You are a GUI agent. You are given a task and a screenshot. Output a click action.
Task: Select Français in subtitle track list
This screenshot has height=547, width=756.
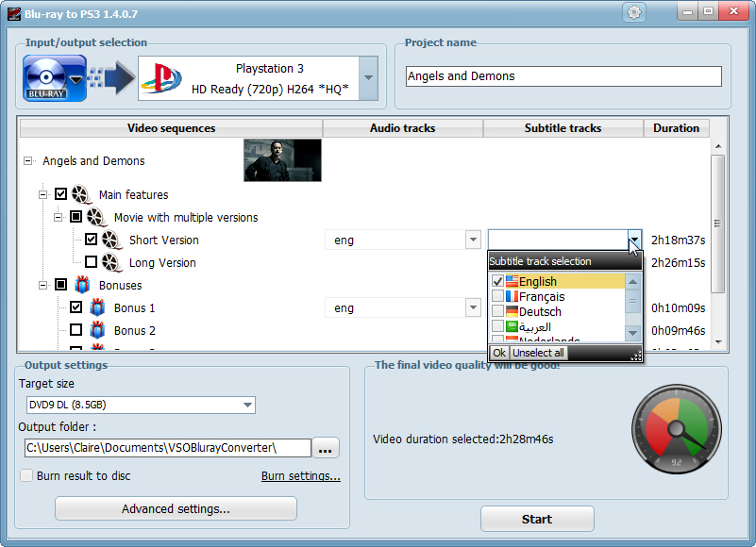(x=558, y=296)
